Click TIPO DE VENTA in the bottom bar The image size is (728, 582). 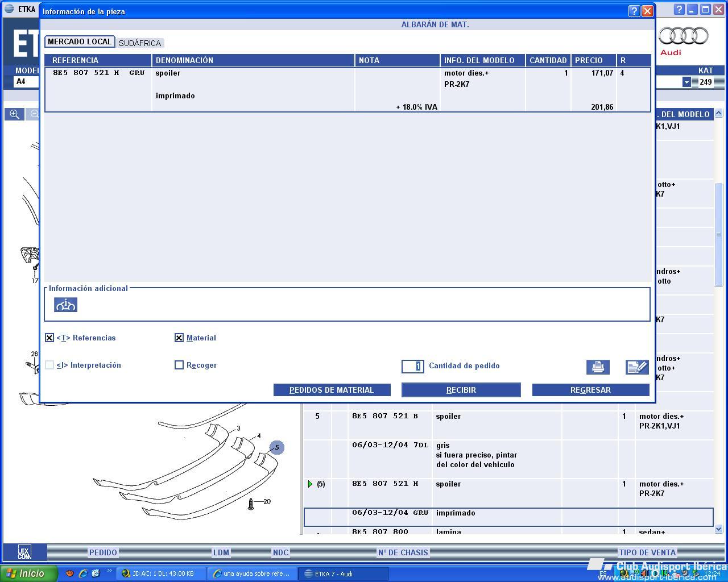647,552
